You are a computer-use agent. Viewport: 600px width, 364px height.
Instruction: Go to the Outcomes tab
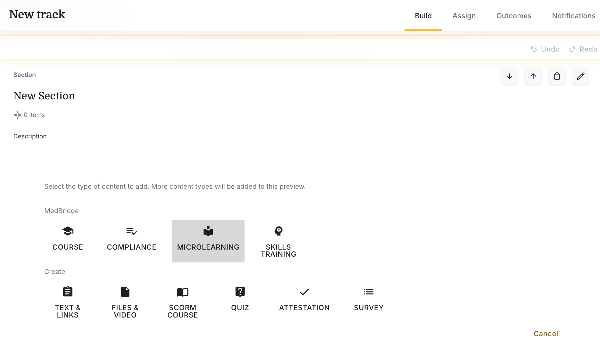click(x=514, y=16)
